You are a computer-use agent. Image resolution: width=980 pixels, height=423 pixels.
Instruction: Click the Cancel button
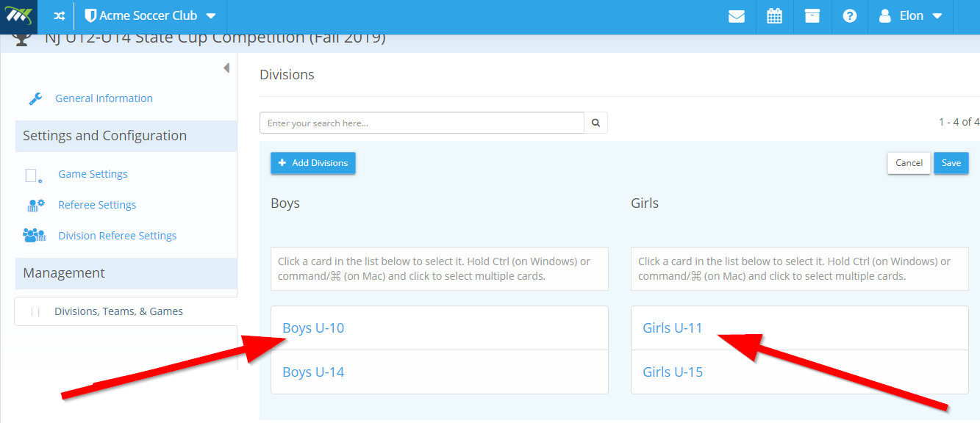(x=909, y=163)
